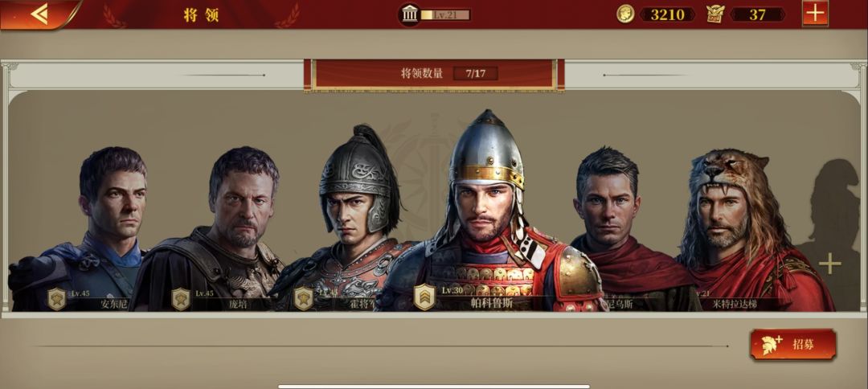This screenshot has width=868, height=389.
Task: Click the SPQR medal currency icon
Action: point(715,14)
